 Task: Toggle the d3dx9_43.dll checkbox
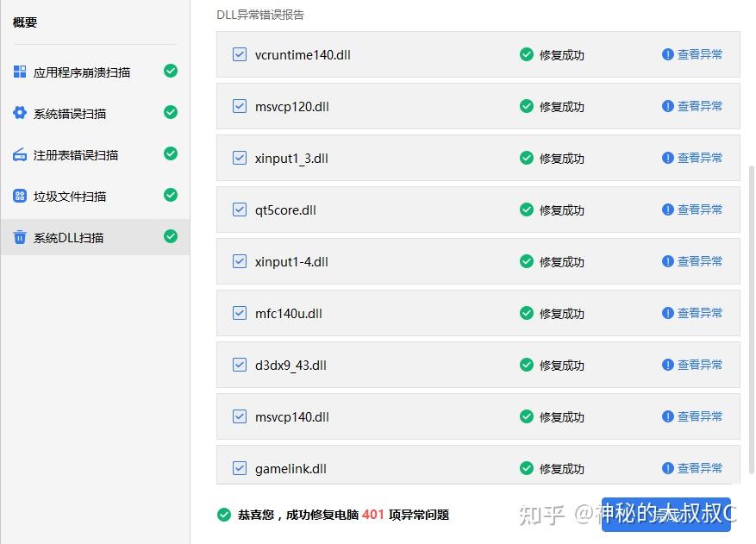pyautogui.click(x=239, y=365)
